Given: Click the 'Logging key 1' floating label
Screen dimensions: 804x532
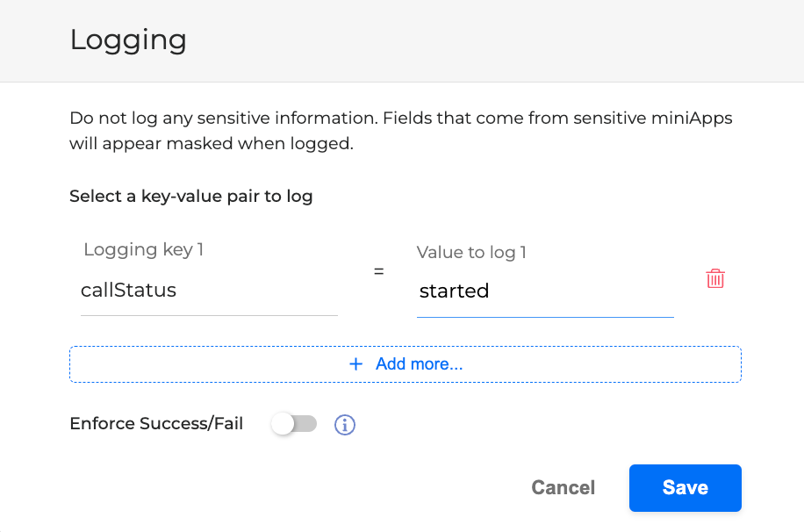Looking at the screenshot, I should [x=143, y=250].
